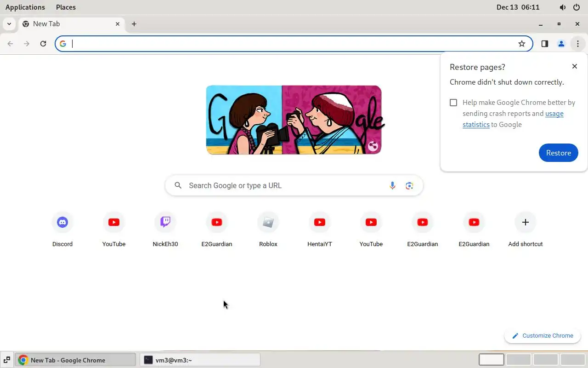
Task: Open Google Lens image search icon
Action: click(x=409, y=185)
